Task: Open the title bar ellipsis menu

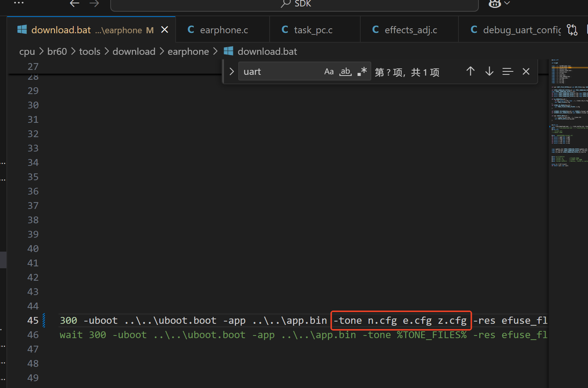Action: point(19,3)
